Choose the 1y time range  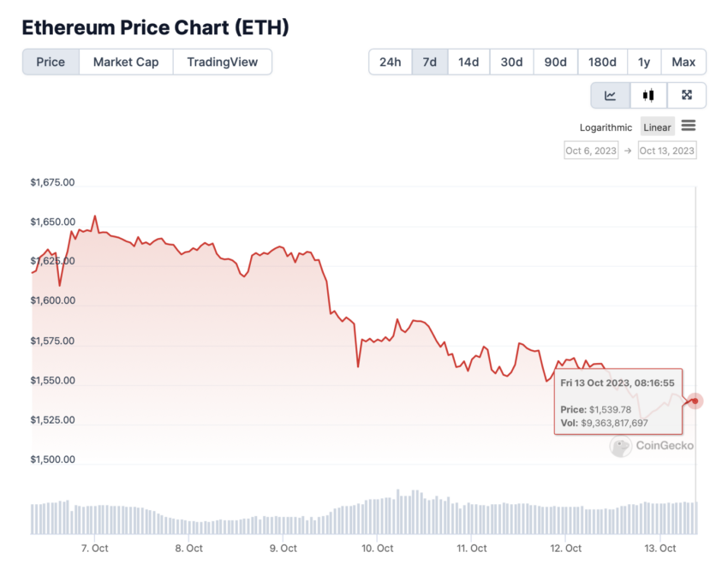pos(644,62)
